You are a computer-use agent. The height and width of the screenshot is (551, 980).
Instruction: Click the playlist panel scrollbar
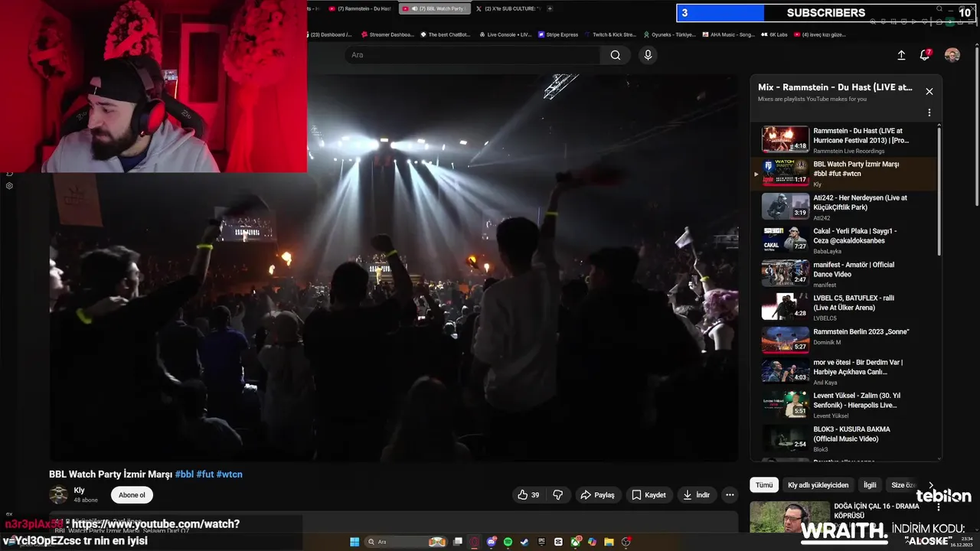click(x=939, y=191)
